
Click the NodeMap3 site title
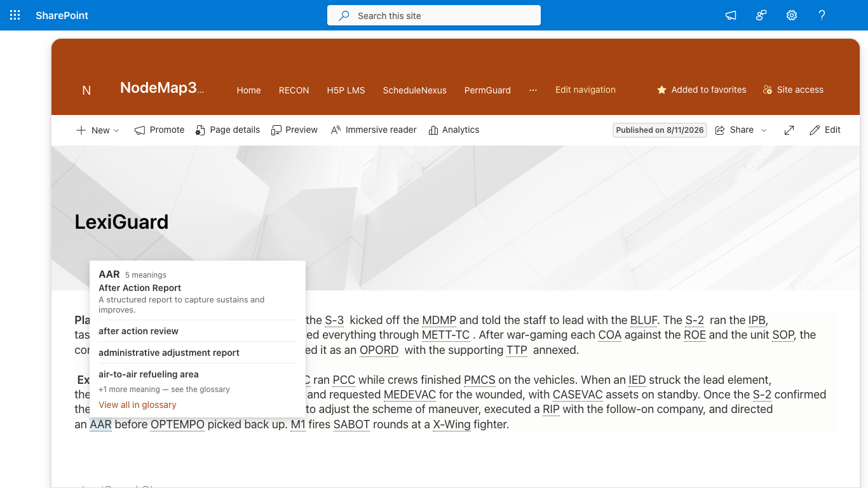(x=162, y=88)
